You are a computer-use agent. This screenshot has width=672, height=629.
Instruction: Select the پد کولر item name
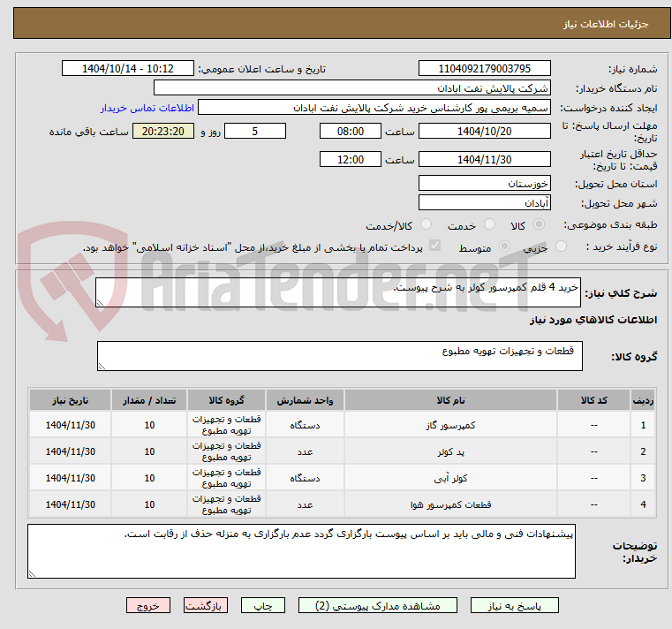point(450,451)
